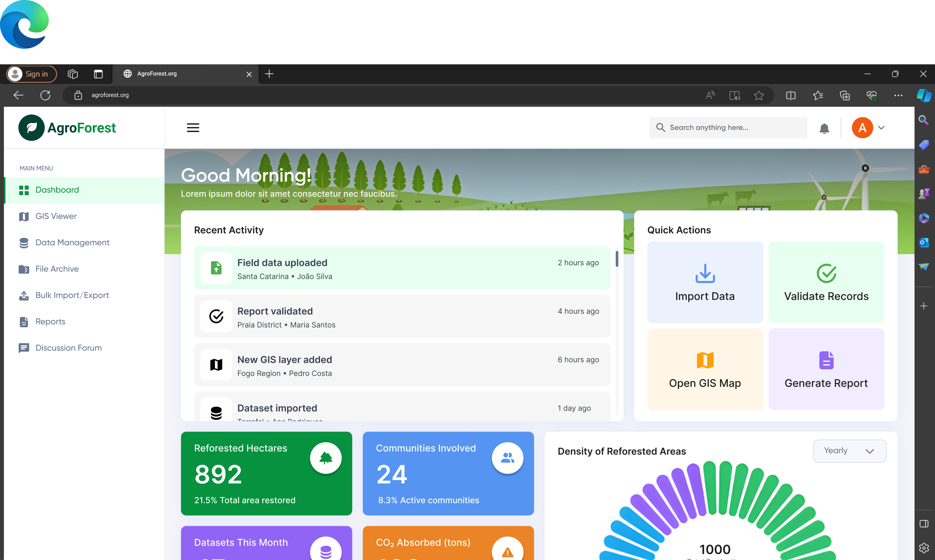Toggle the hamburger menu to collapse the sidebar

coord(193,127)
